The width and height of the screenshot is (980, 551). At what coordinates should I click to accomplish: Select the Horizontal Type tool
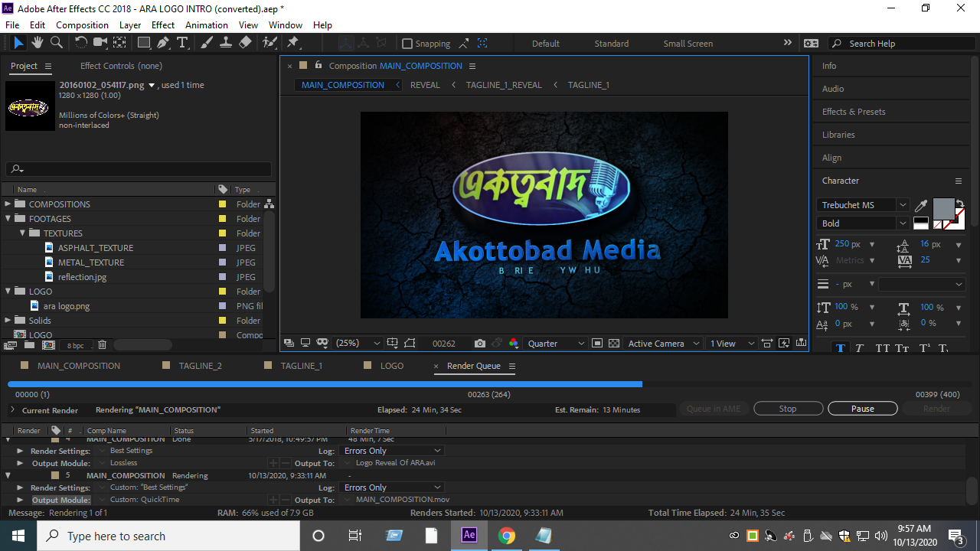click(182, 43)
